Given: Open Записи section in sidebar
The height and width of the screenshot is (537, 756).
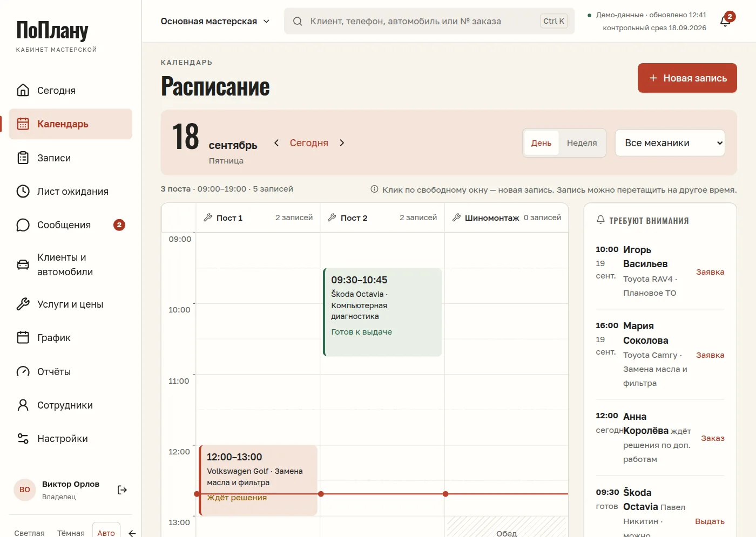Looking at the screenshot, I should click(71, 158).
